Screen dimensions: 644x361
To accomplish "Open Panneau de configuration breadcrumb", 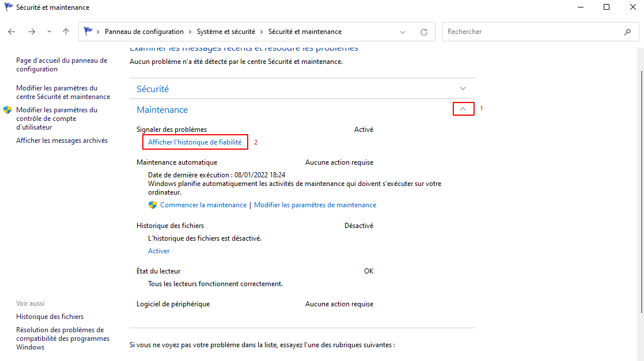I will (144, 32).
